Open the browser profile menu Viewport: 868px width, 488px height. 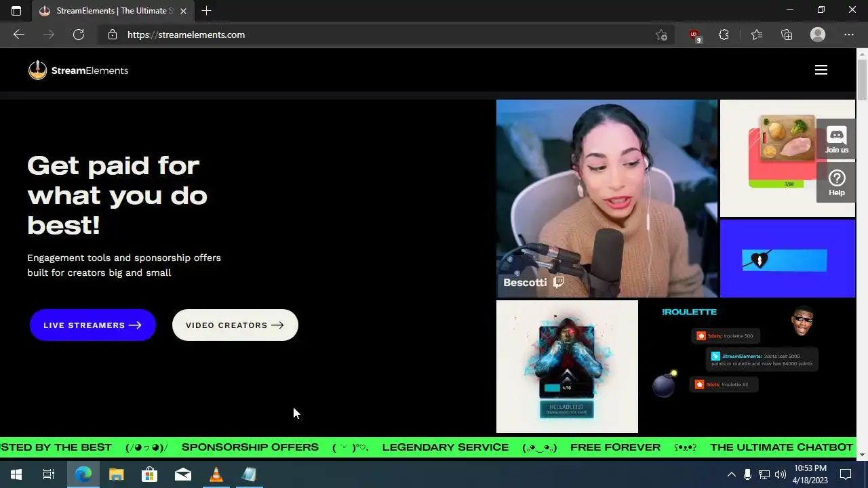(818, 35)
